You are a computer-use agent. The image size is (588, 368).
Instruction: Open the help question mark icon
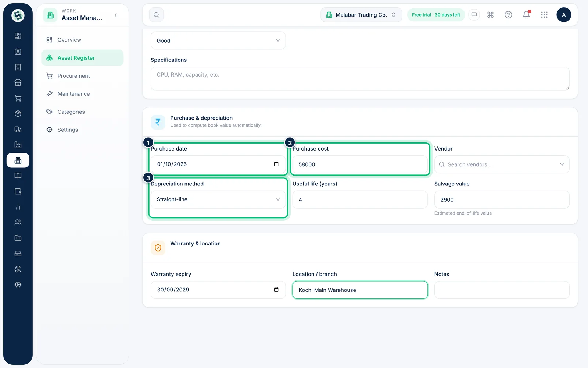[x=508, y=15]
